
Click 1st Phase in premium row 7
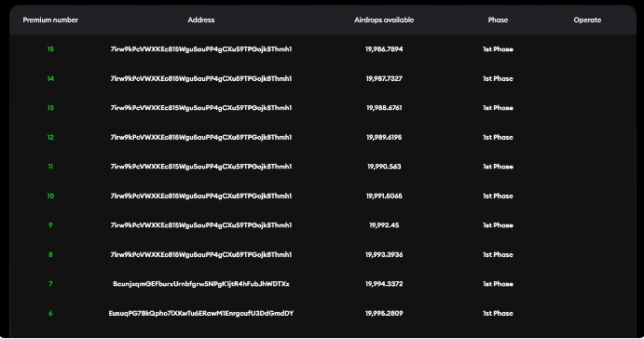click(x=498, y=284)
